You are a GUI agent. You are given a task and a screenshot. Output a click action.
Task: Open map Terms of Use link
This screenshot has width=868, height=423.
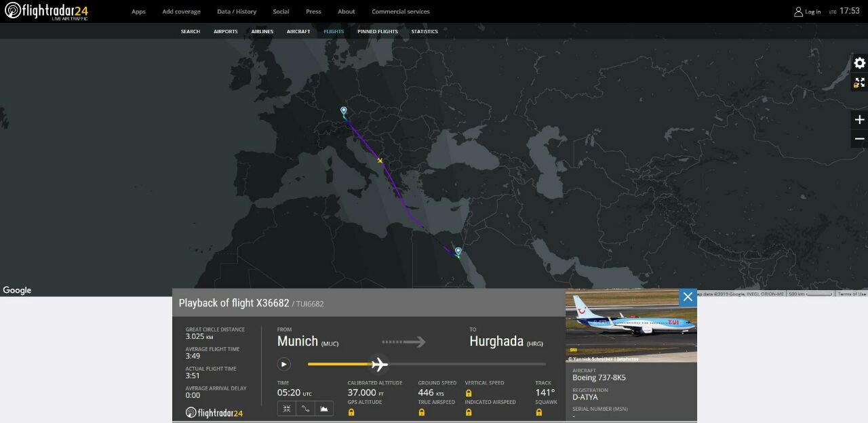[852, 294]
